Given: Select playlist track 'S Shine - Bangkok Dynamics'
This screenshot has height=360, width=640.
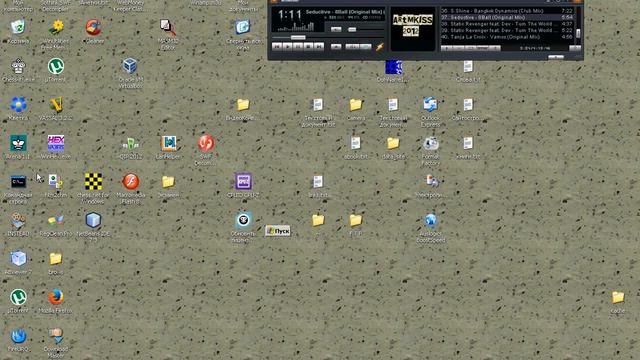Looking at the screenshot, I should [507, 11].
